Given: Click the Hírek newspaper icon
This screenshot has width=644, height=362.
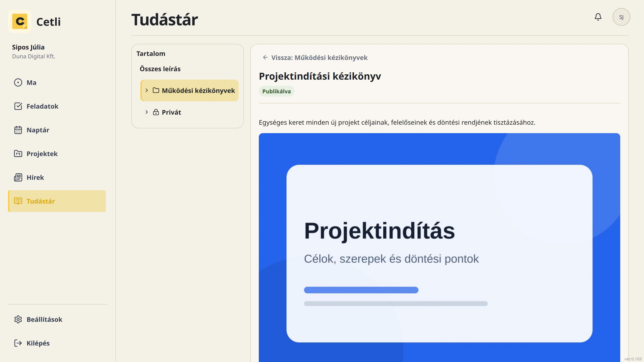Looking at the screenshot, I should point(18,177).
